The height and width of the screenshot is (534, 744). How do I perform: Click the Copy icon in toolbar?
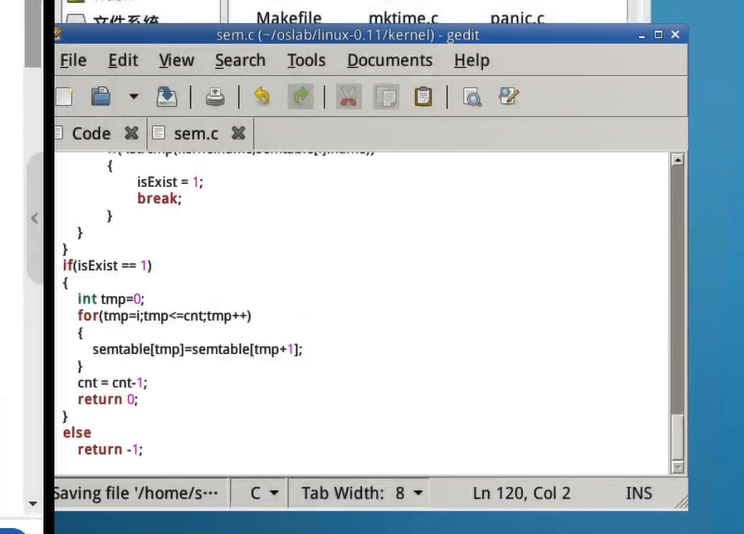click(x=385, y=97)
